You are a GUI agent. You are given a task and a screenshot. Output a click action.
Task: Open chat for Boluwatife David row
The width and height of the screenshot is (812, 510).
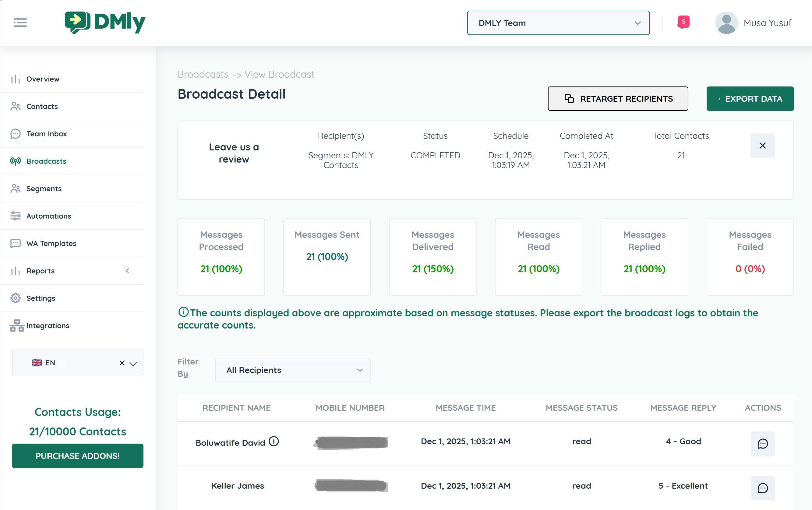tap(762, 443)
